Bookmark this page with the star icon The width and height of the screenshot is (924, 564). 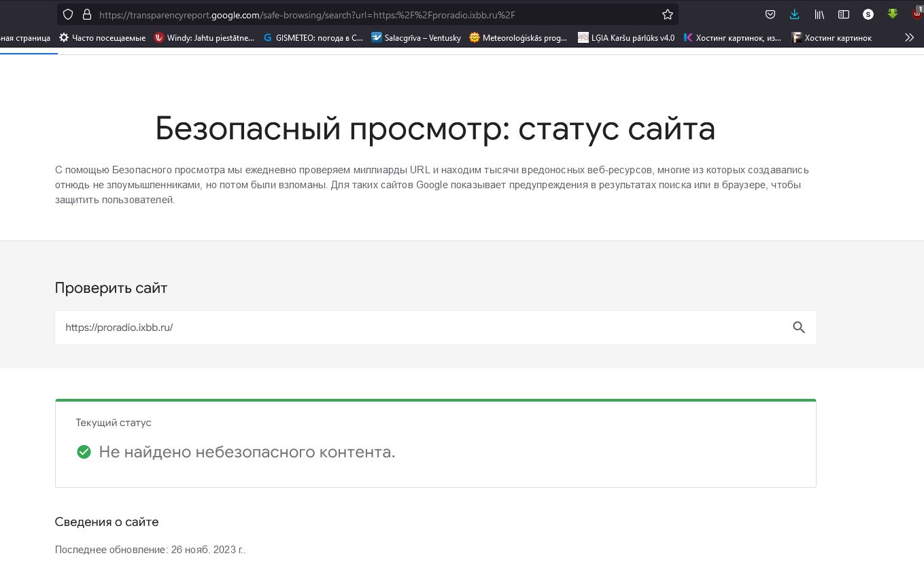click(668, 14)
